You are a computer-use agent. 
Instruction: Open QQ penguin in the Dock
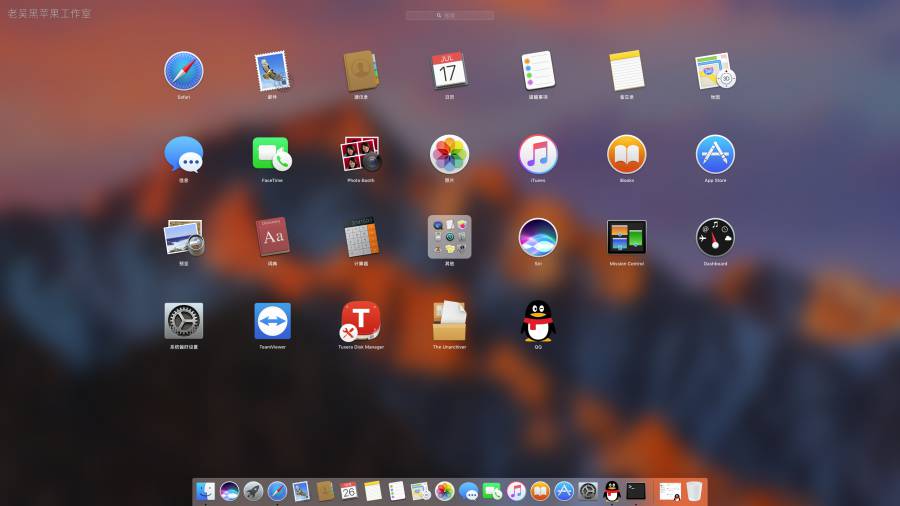tap(612, 491)
